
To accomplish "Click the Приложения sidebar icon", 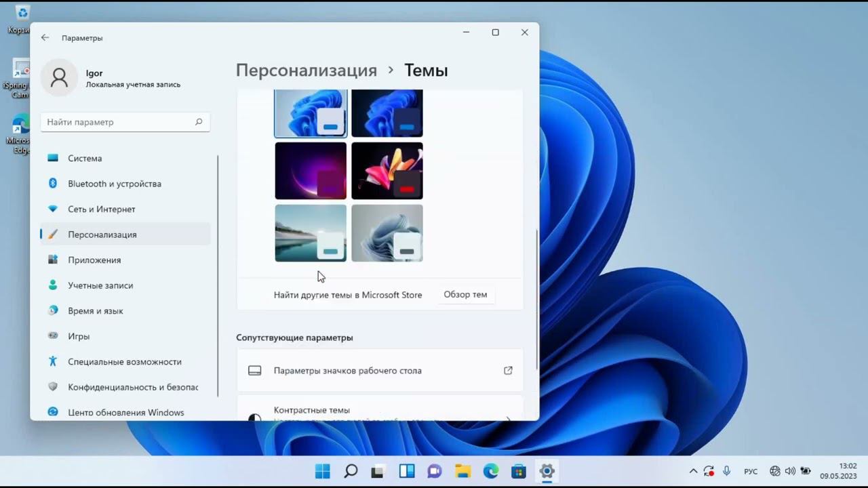I will pyautogui.click(x=53, y=260).
